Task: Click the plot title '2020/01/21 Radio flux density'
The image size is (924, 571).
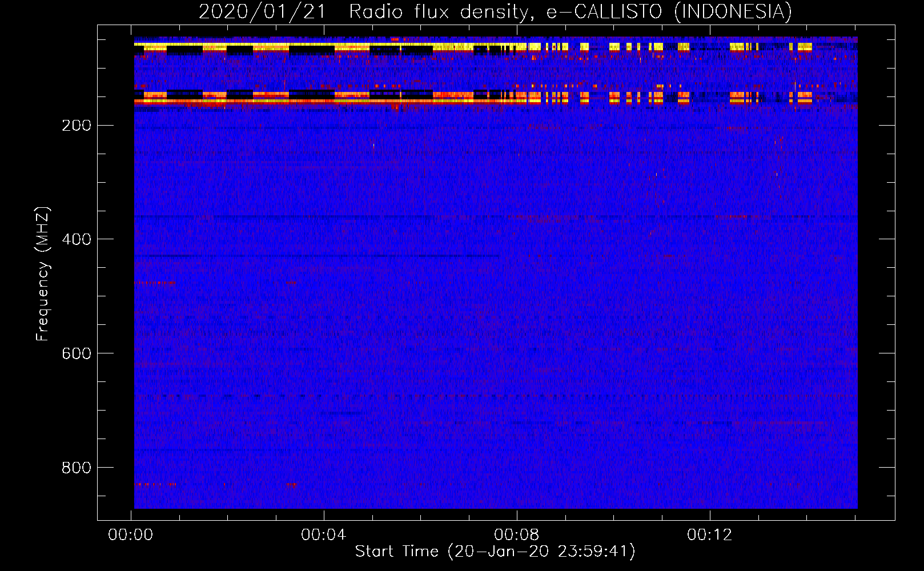Action: click(x=367, y=12)
